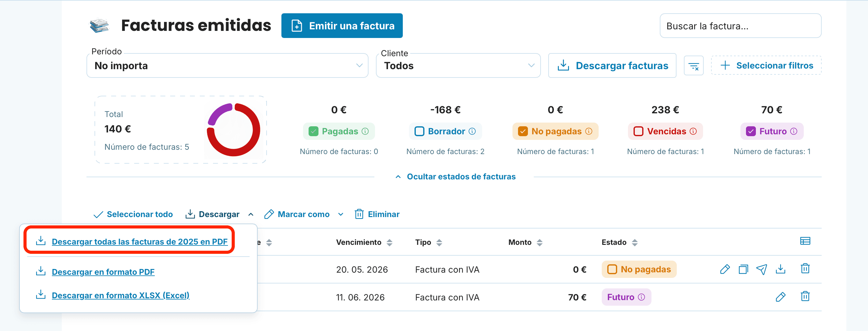
Task: Click info icon beside Futuro filter chip
Action: [794, 131]
